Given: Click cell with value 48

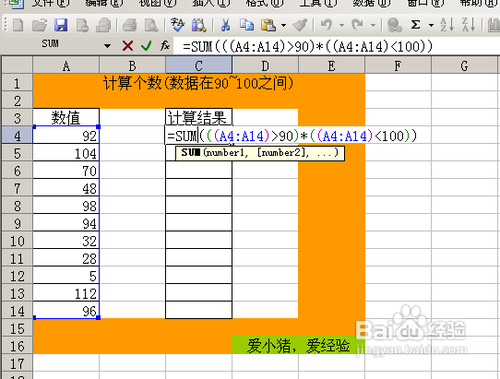Looking at the screenshot, I should tap(66, 188).
